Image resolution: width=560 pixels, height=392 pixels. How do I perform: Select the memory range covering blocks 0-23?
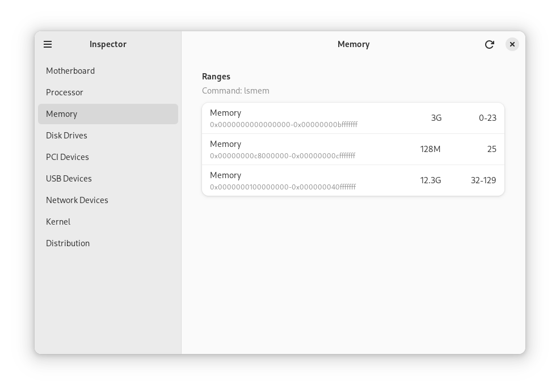point(353,118)
